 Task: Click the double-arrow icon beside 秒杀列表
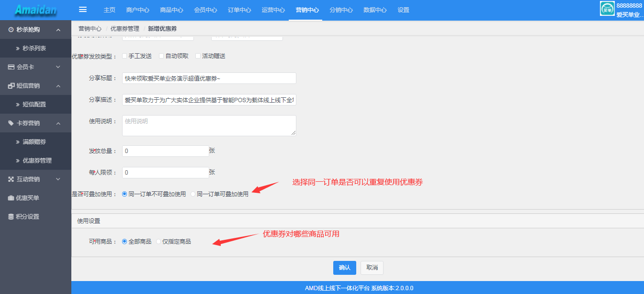(x=18, y=48)
